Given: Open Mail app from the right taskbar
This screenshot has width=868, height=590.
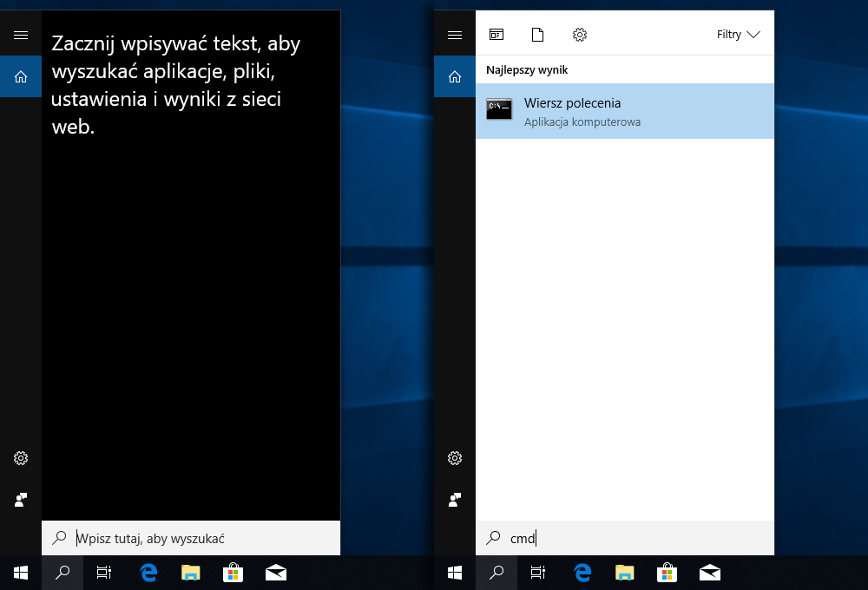Looking at the screenshot, I should click(x=709, y=572).
